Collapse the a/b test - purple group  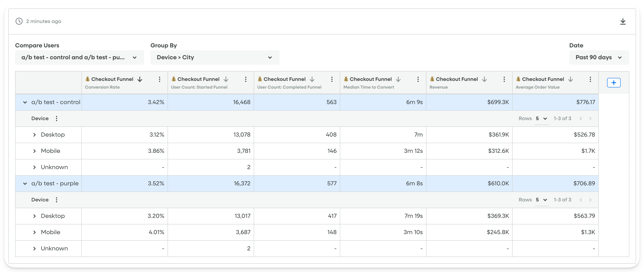click(25, 183)
